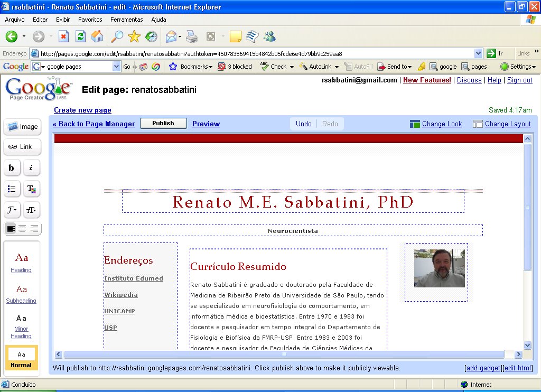The width and height of the screenshot is (541, 392).
Task: Insert an image with the Image tool
Action: click(22, 127)
